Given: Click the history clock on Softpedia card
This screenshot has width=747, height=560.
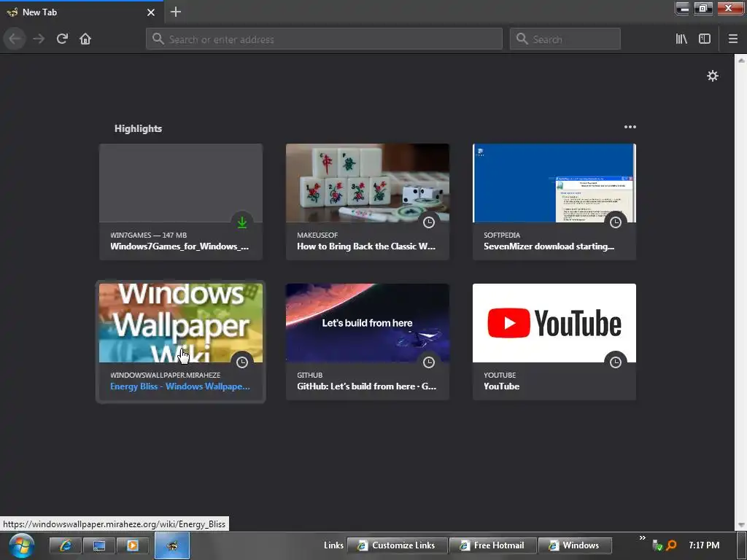Looking at the screenshot, I should click(616, 222).
